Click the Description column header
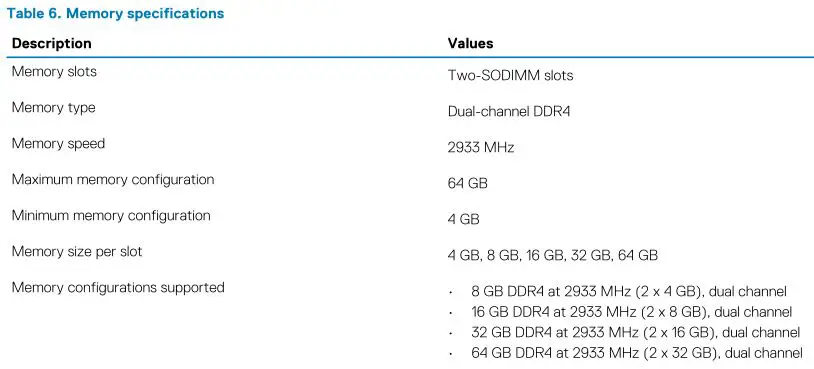 point(51,43)
